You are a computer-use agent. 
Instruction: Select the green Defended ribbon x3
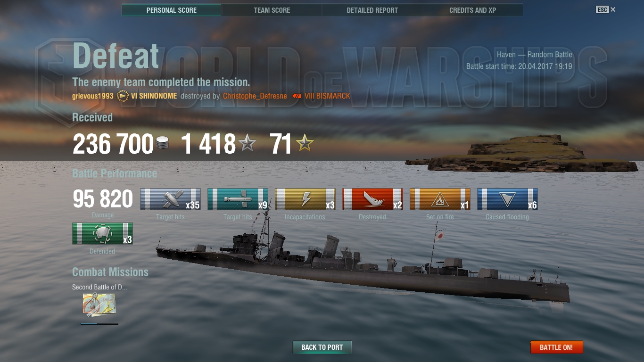(102, 233)
